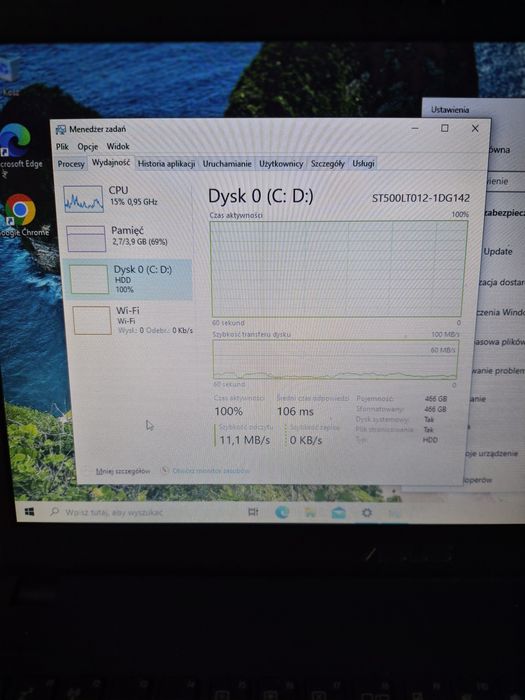Screen dimensions: 525x700
Task: Open the Widok menu
Action: pos(118,146)
